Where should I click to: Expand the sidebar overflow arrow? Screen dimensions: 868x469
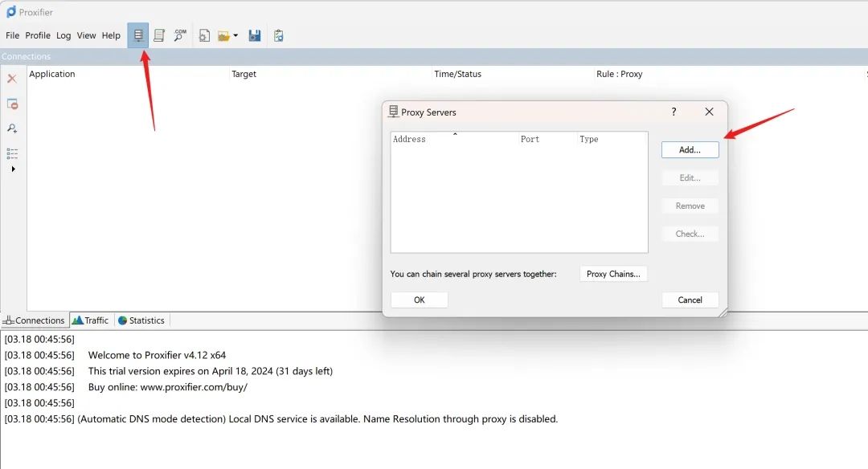[x=14, y=169]
